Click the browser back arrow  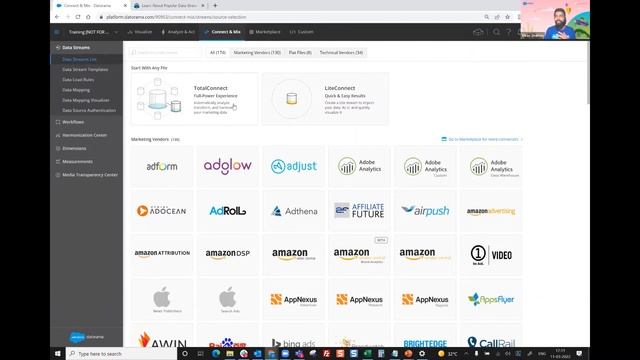57,17
